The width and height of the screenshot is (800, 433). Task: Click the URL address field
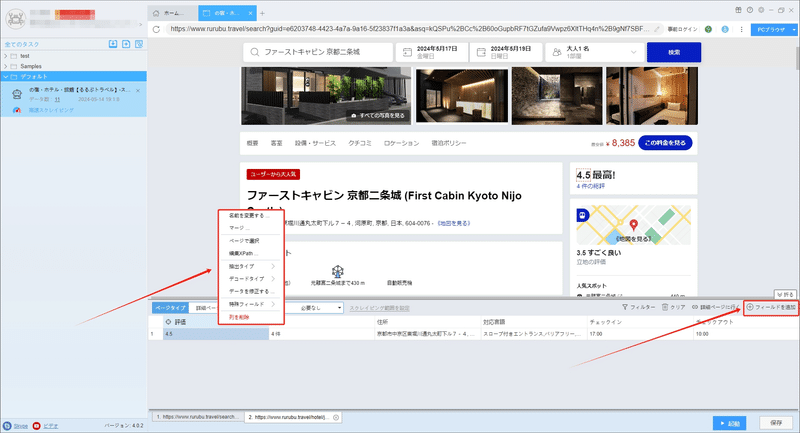410,29
